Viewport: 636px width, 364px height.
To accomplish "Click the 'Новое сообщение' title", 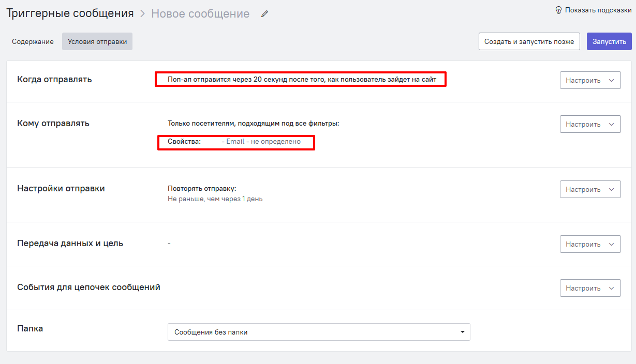I will (200, 14).
